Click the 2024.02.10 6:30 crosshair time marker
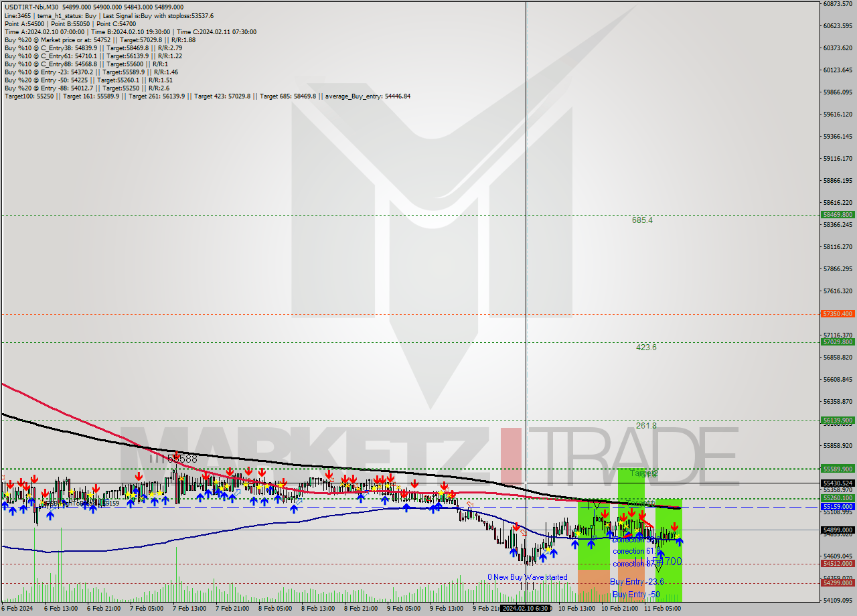Screen dimensions: 857x616 526,609
